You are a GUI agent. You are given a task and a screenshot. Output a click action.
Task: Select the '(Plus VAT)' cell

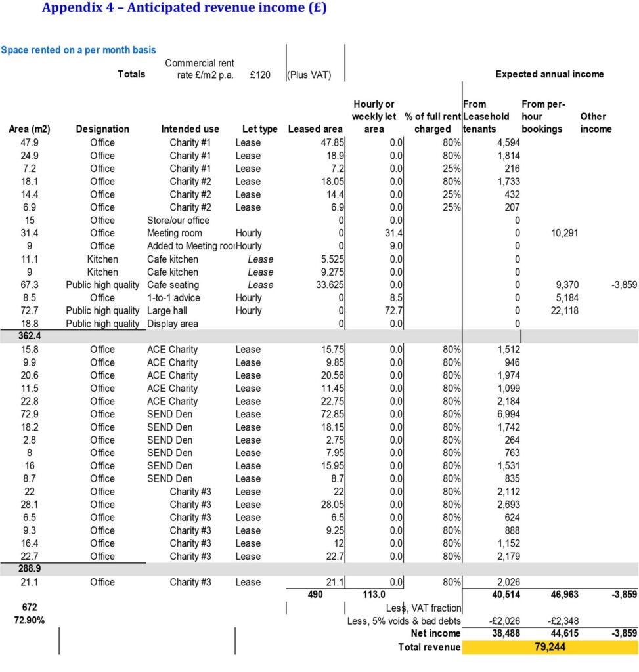tap(309, 75)
